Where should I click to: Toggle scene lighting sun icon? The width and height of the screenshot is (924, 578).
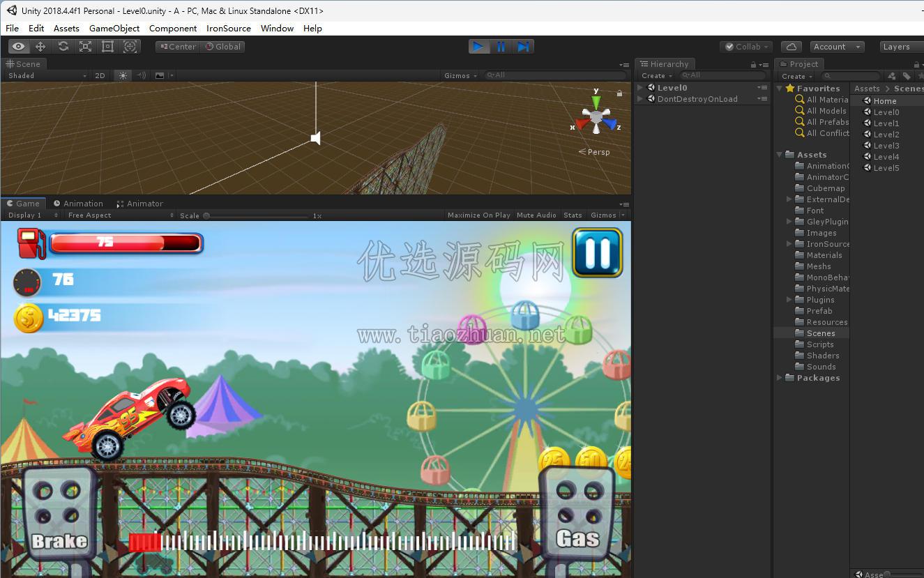[x=123, y=75]
